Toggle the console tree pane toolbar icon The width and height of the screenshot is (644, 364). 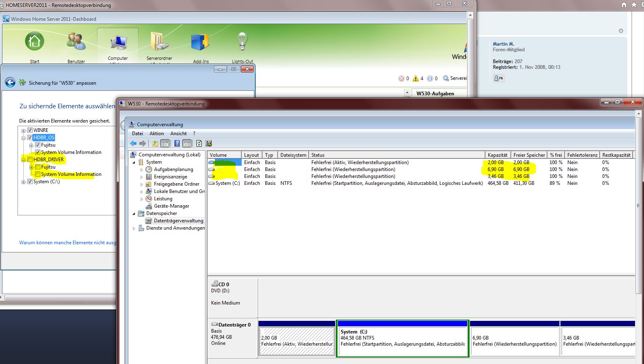[x=165, y=143]
